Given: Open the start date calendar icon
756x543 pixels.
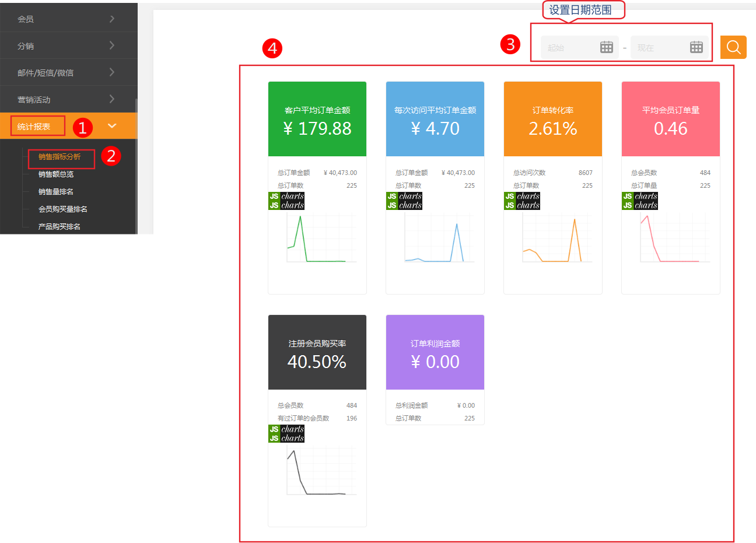Looking at the screenshot, I should click(607, 47).
